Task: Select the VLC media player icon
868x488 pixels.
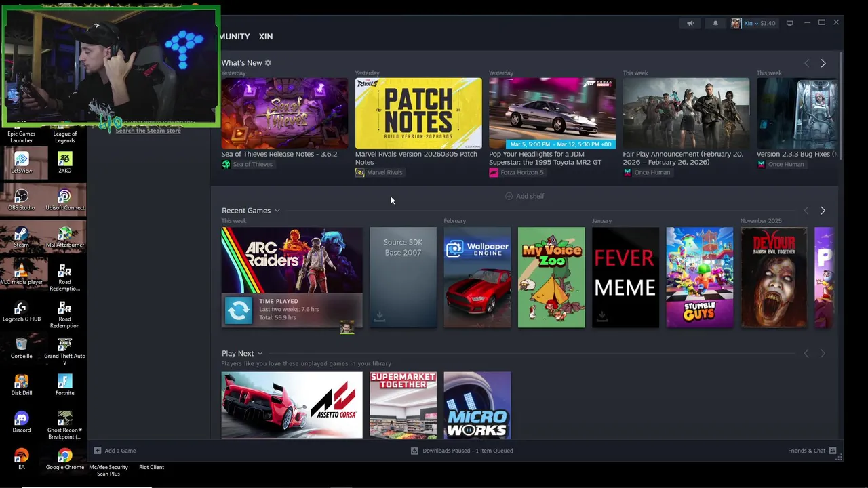Action: [x=22, y=274]
